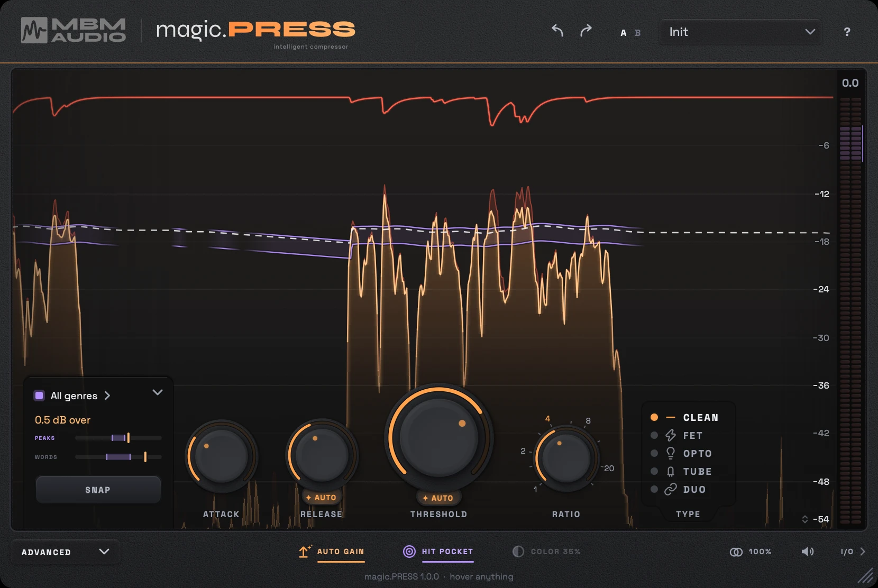Click the TUBE valve icon
This screenshot has width=878, height=588.
(x=671, y=471)
